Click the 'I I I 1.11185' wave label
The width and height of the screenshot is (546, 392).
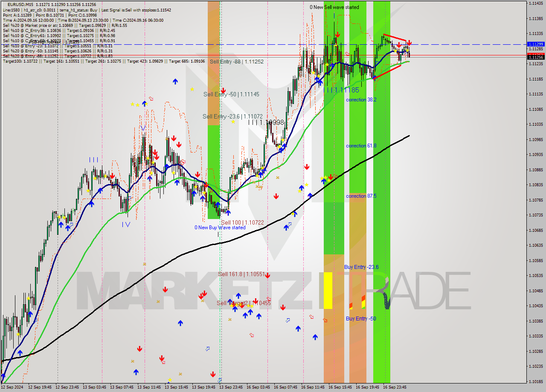point(342,90)
